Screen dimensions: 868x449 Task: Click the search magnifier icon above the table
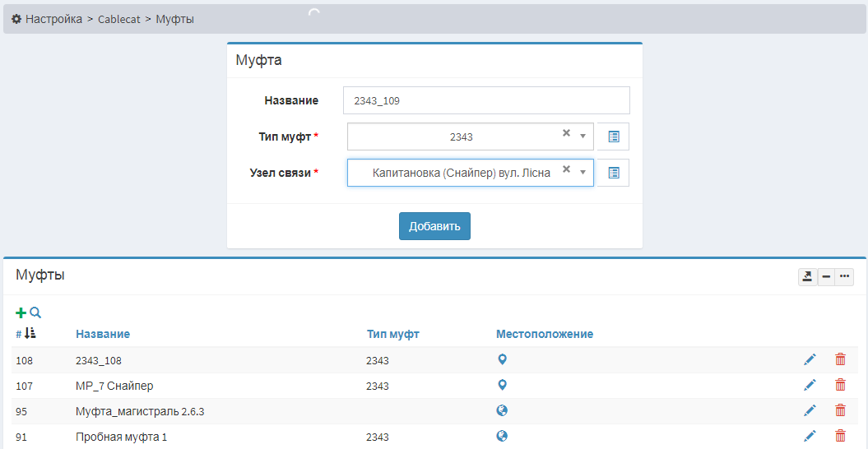pyautogui.click(x=35, y=312)
